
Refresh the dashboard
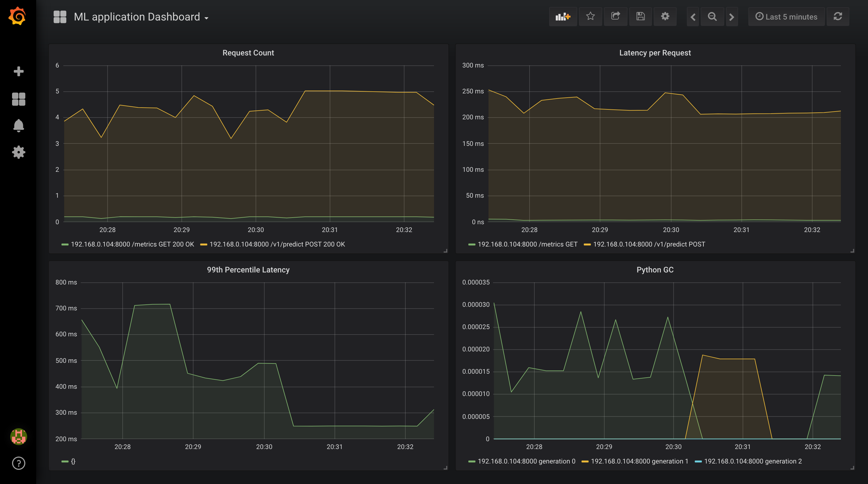[838, 17]
